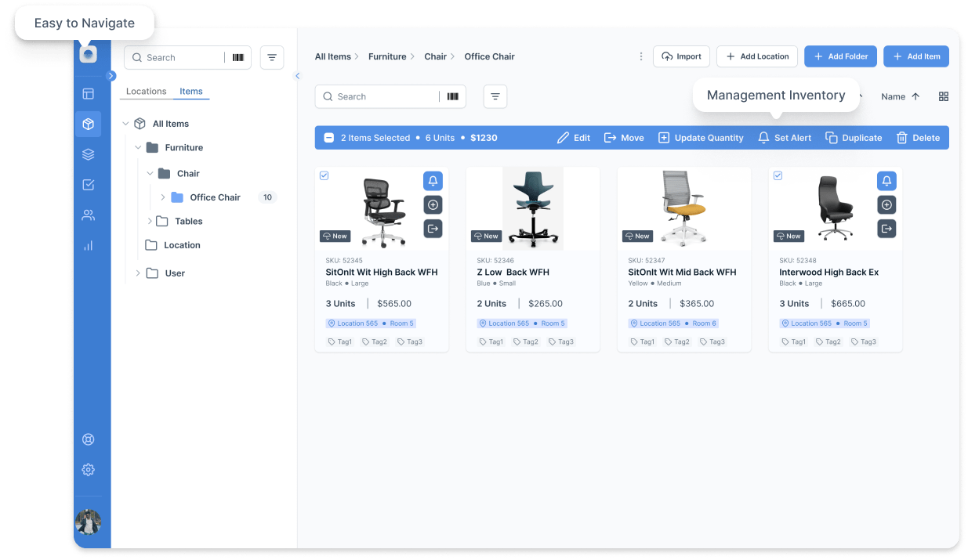Open settings gear in sidebar
This screenshot has width=968, height=560.
point(88,470)
